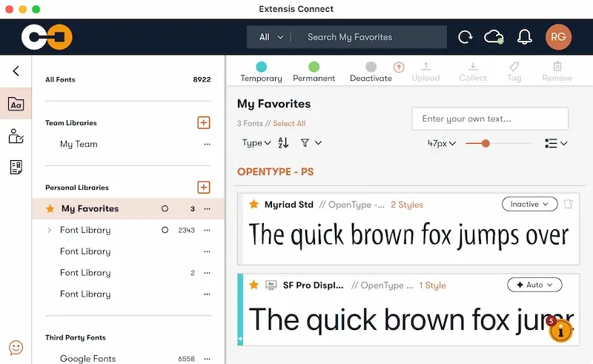Adjust the preview size slider handle

click(x=486, y=143)
